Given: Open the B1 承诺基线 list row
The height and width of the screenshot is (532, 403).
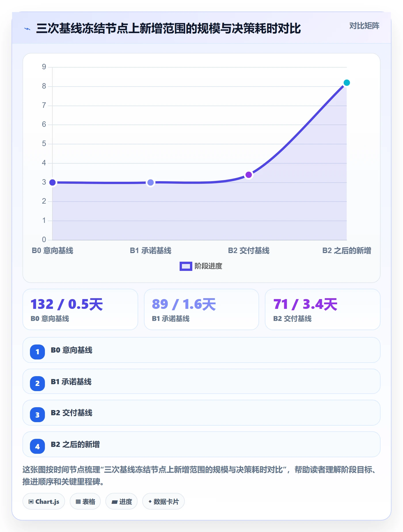Looking at the screenshot, I should pyautogui.click(x=201, y=381).
